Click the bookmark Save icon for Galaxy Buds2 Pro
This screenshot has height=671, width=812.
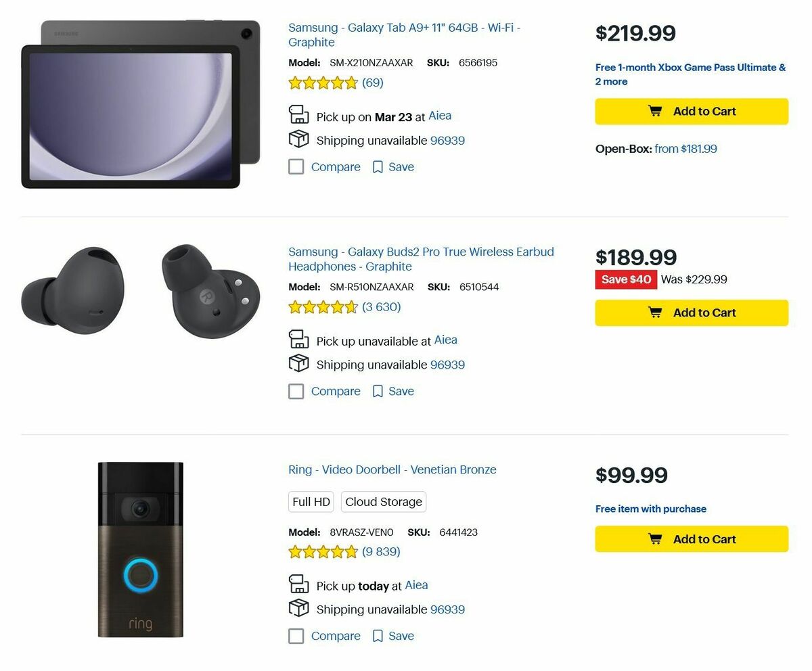pyautogui.click(x=377, y=391)
